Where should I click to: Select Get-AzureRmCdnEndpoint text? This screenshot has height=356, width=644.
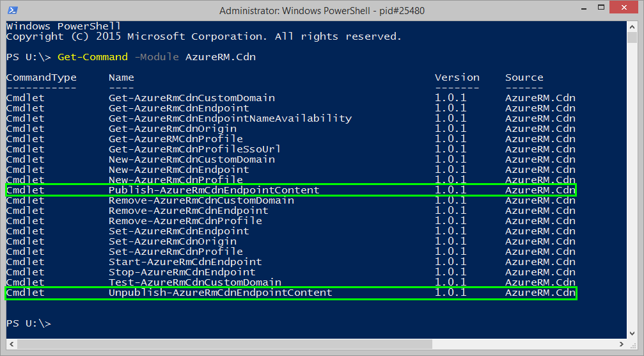point(178,108)
